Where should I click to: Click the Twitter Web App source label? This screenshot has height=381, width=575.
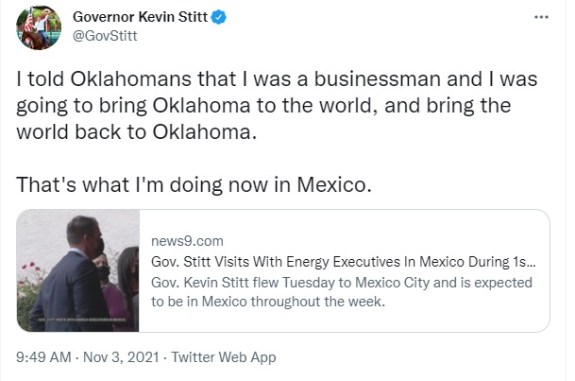tap(224, 357)
